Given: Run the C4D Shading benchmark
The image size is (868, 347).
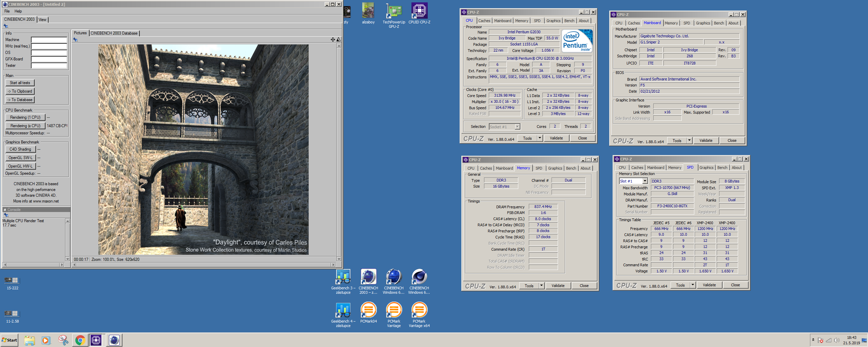Looking at the screenshot, I should [x=20, y=149].
